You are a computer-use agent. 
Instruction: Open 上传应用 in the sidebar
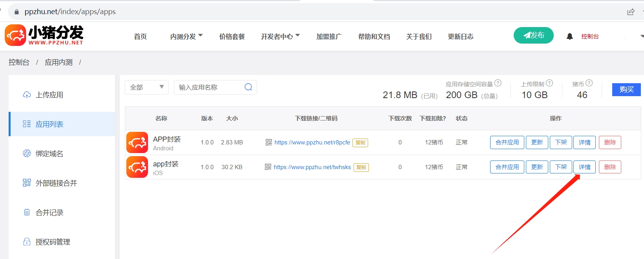49,95
